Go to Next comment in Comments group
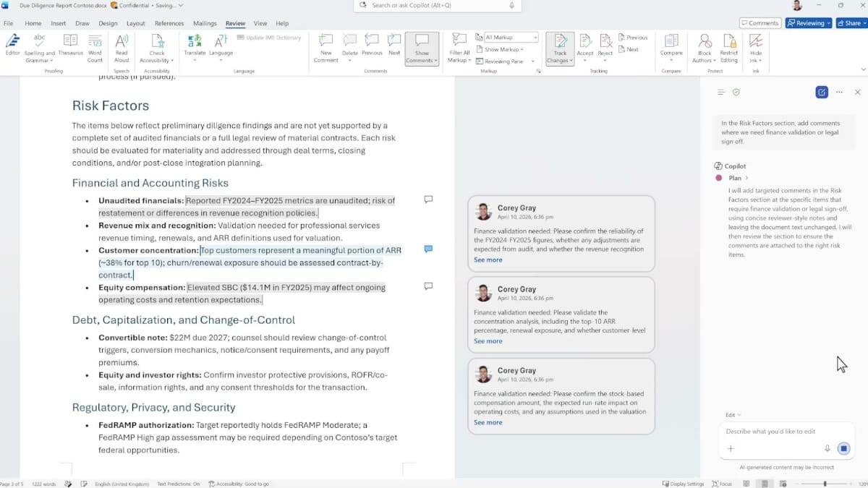Screen dimensions: 868x488 (x=394, y=45)
